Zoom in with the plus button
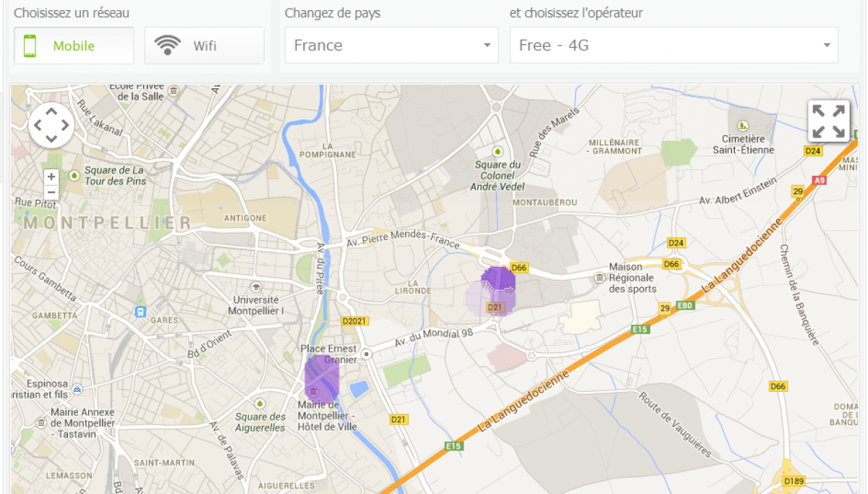868x494 pixels. pyautogui.click(x=51, y=176)
